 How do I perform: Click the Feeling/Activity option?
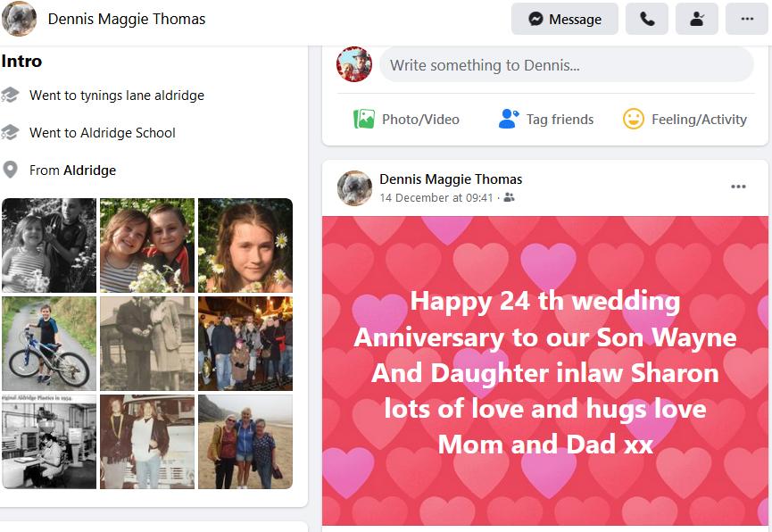[685, 119]
